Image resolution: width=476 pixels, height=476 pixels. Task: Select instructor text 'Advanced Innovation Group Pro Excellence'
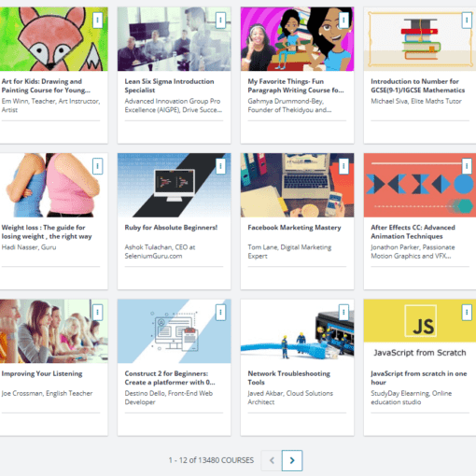click(173, 105)
